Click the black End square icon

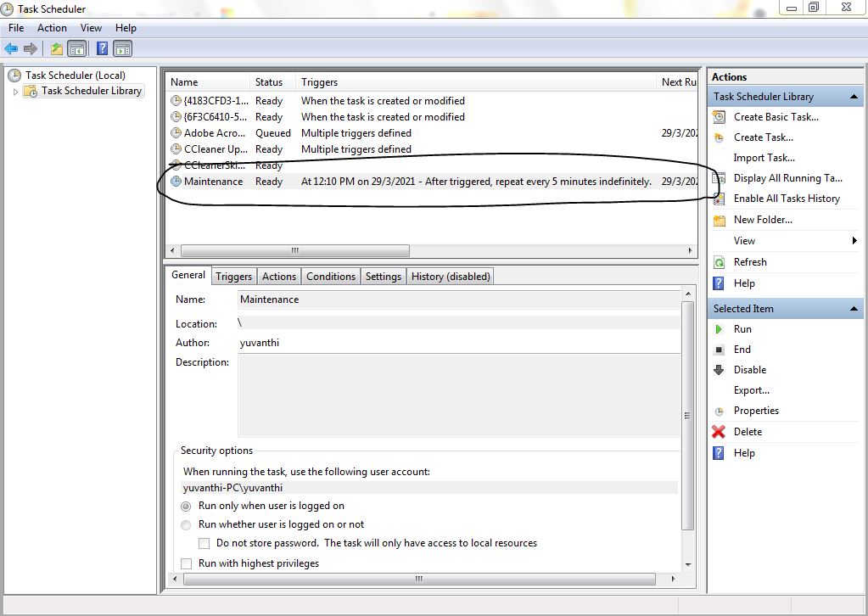719,350
